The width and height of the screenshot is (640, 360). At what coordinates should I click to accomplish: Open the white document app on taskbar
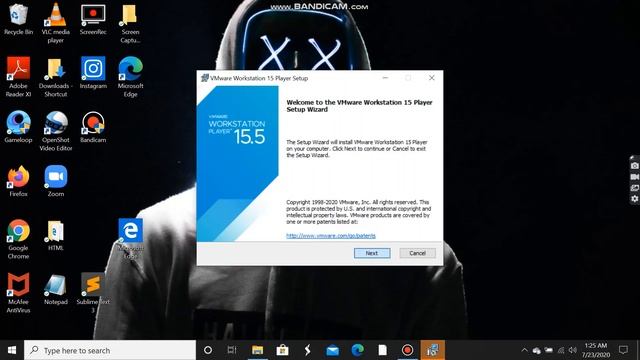(382, 350)
